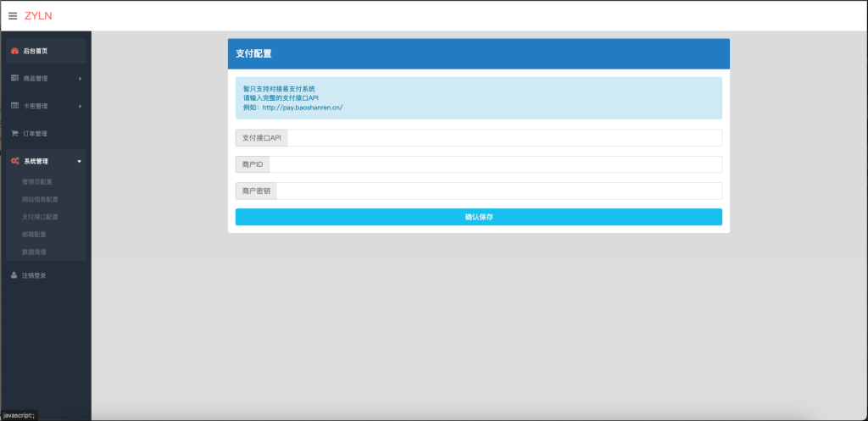Click the 商户ID input field
The image size is (868, 421).
click(x=495, y=164)
